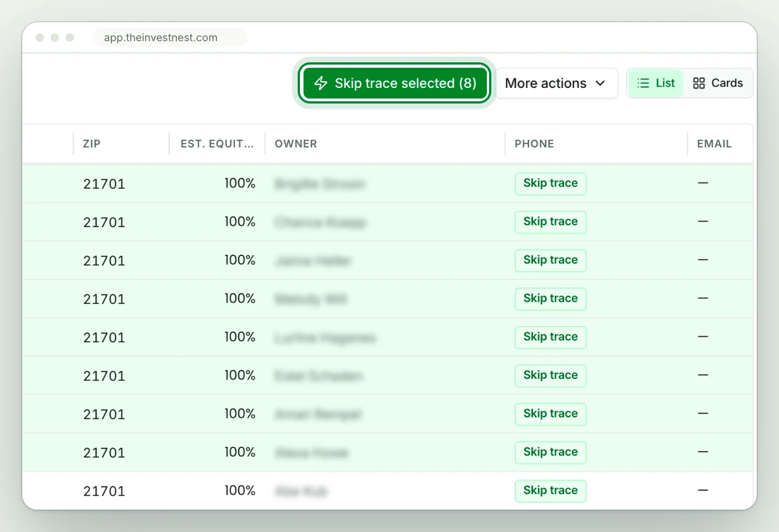The width and height of the screenshot is (779, 532).
Task: Focus the app.theinvestnest.com address bar
Action: tap(170, 37)
